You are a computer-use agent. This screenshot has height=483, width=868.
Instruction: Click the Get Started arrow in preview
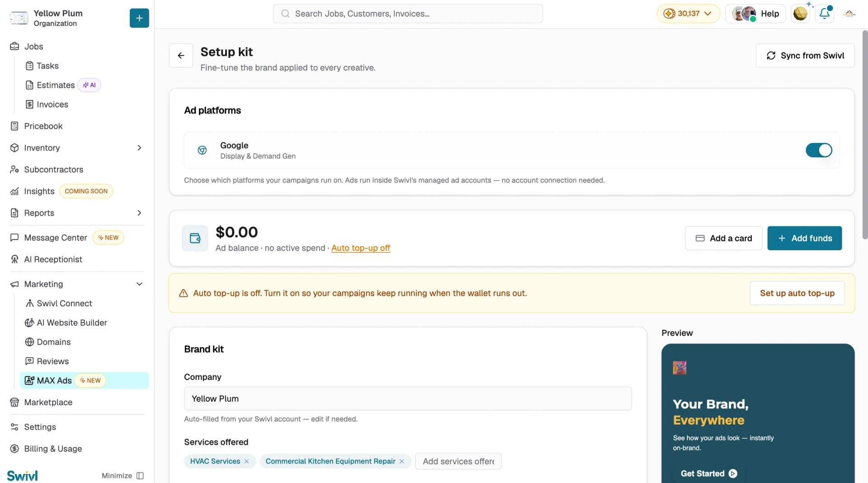[733, 474]
